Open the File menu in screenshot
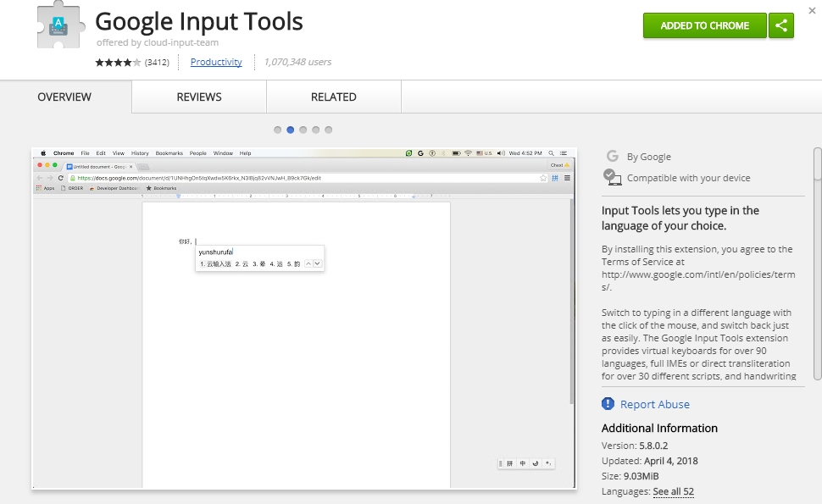Screen dimensions: 822x504 click(x=85, y=153)
